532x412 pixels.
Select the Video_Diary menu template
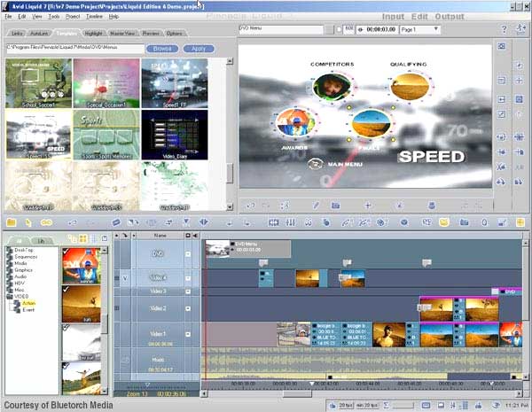(175, 135)
